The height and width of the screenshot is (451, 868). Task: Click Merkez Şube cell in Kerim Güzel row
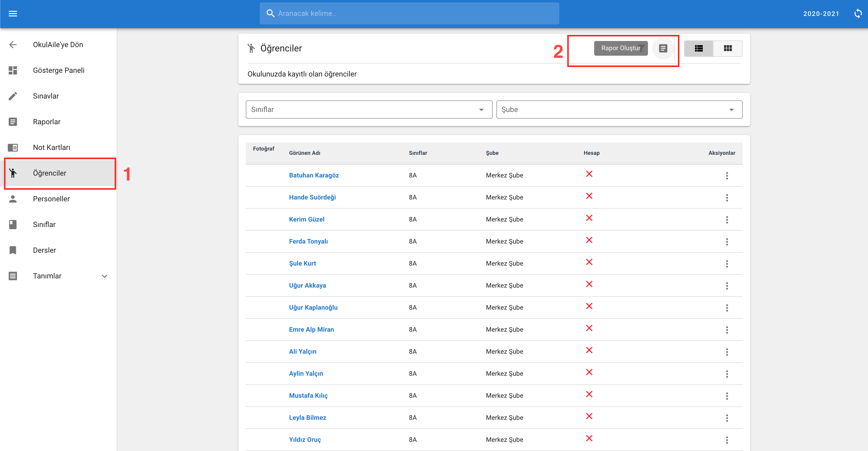pyautogui.click(x=504, y=219)
